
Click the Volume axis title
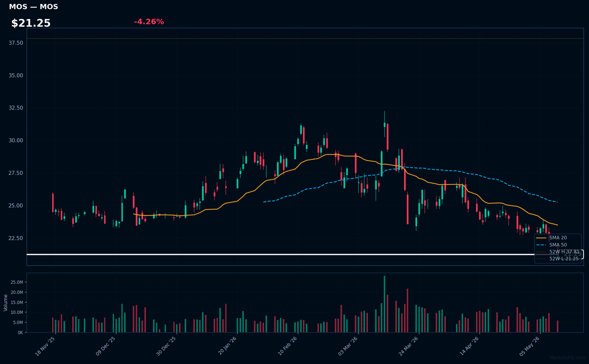[6, 303]
